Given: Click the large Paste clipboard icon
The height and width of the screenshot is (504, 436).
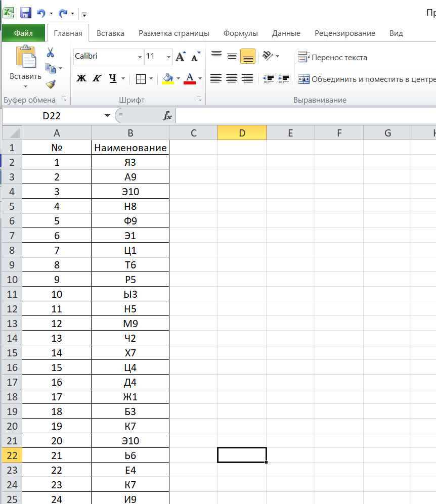Looking at the screenshot, I should pyautogui.click(x=26, y=57).
